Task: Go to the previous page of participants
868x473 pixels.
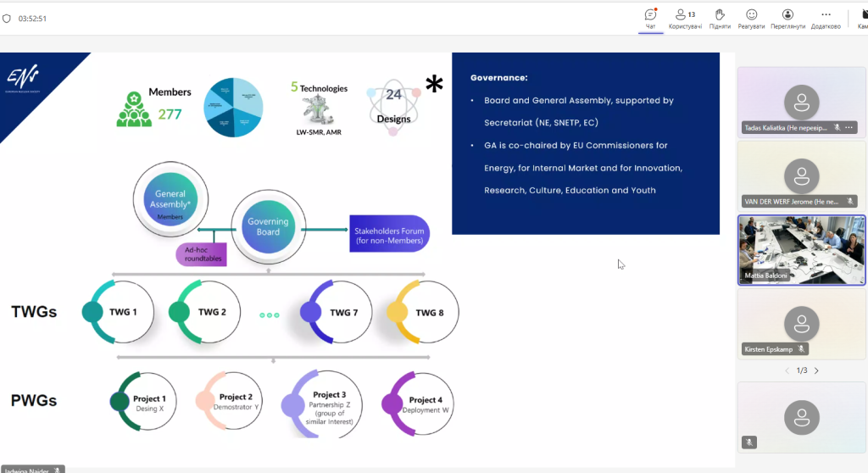Action: point(786,370)
